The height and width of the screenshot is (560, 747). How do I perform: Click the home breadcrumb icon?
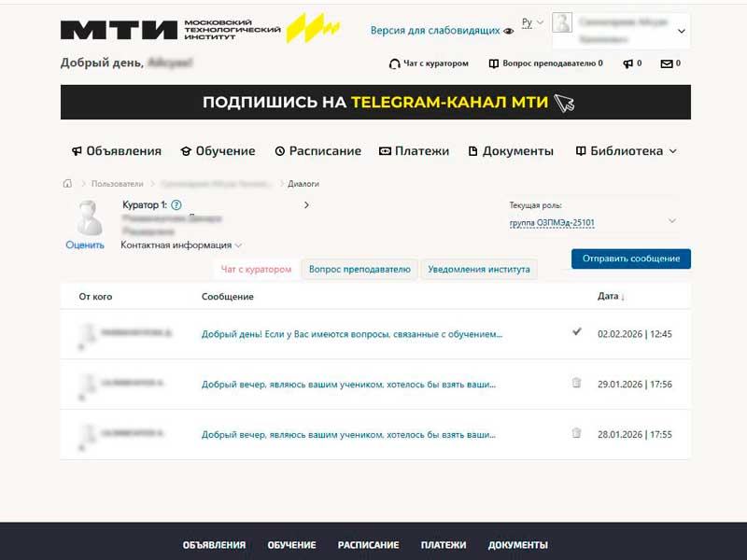tap(67, 183)
